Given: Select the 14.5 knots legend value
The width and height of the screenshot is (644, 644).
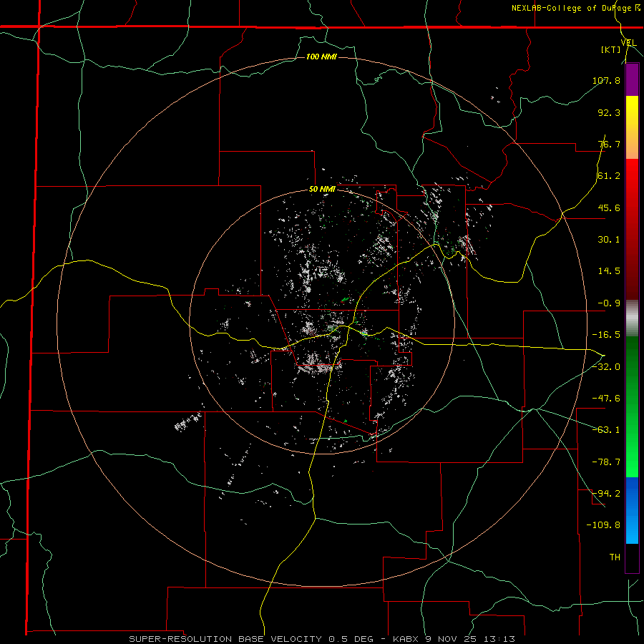Looking at the screenshot, I should [x=609, y=271].
